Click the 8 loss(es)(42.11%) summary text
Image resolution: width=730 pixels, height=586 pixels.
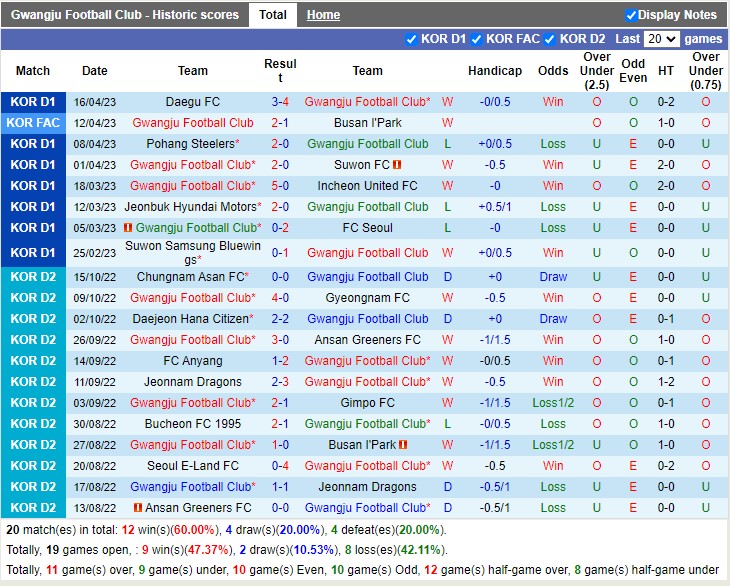(395, 550)
